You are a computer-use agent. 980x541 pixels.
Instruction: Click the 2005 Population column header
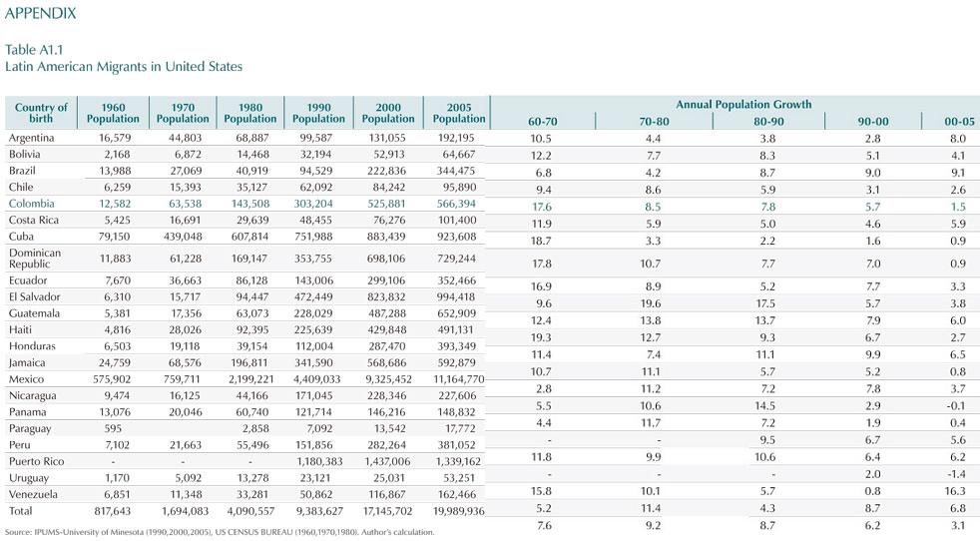459,113
